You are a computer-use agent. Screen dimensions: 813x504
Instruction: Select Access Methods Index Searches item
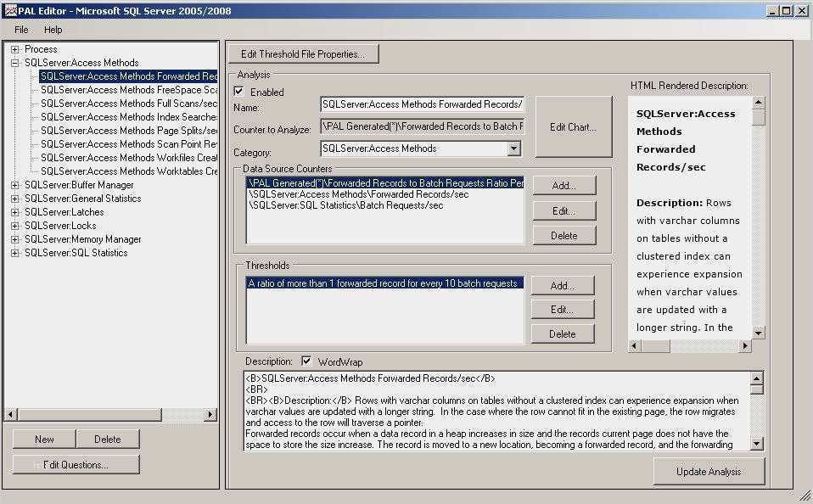tap(129, 117)
